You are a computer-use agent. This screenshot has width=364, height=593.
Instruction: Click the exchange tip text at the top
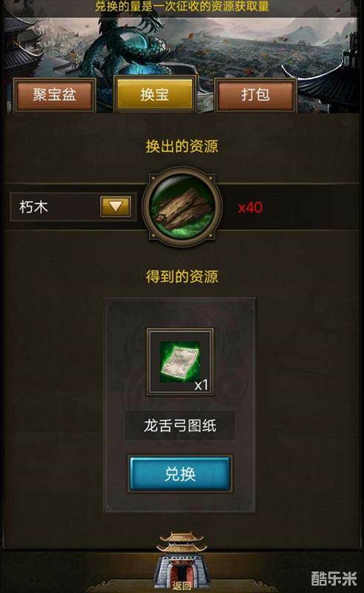pyautogui.click(x=182, y=6)
